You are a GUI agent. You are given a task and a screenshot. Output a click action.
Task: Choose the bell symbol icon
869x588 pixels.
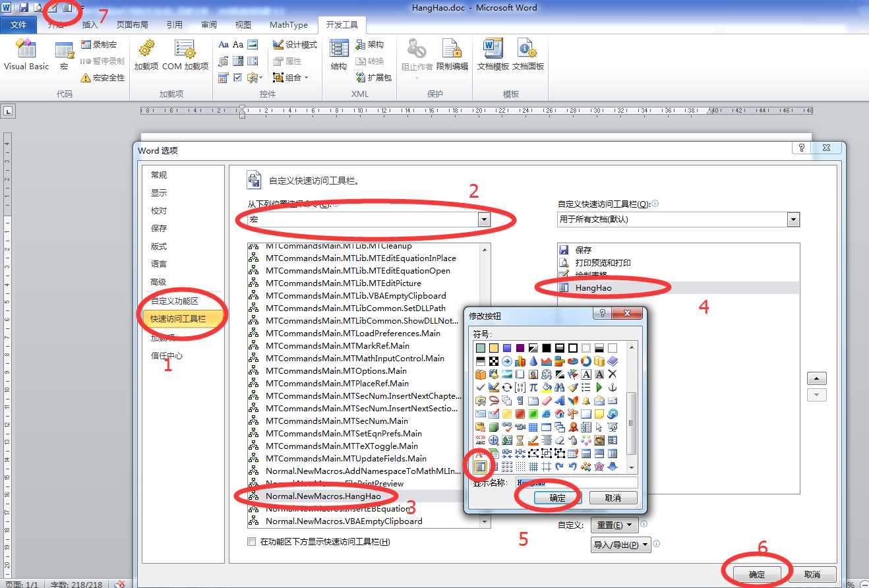(x=585, y=400)
